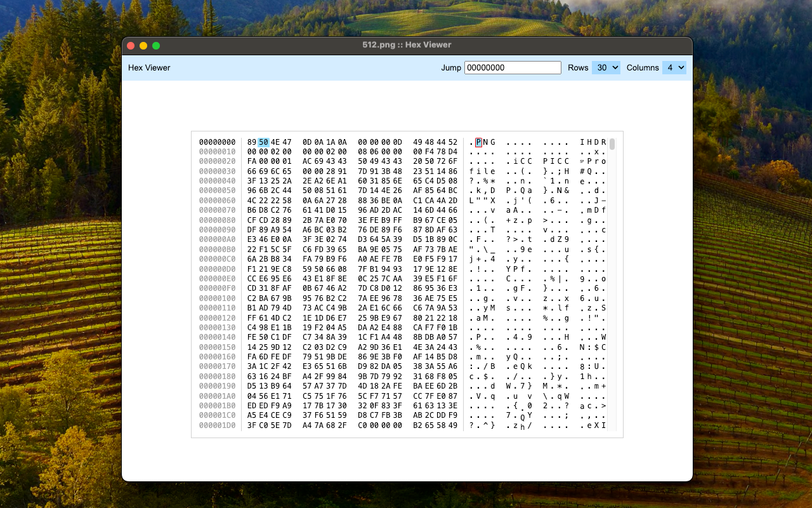This screenshot has width=812, height=508.
Task: Click the .eXI text at the bottom row
Action: coord(592,425)
